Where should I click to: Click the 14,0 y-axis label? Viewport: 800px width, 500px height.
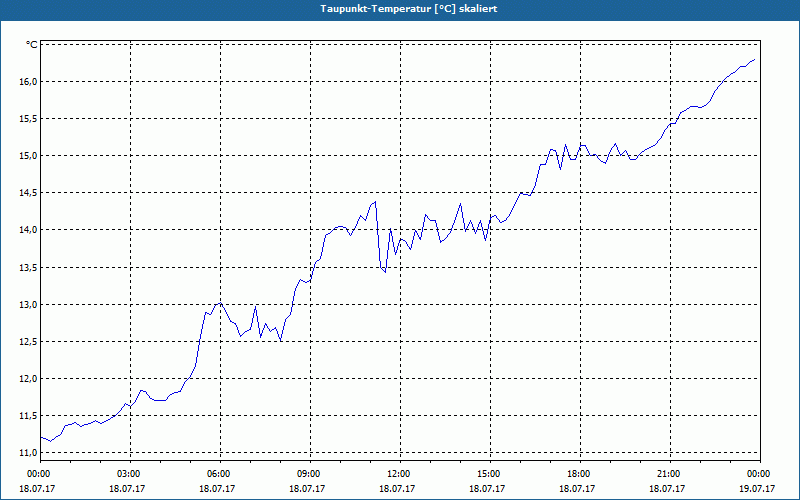(x=28, y=230)
